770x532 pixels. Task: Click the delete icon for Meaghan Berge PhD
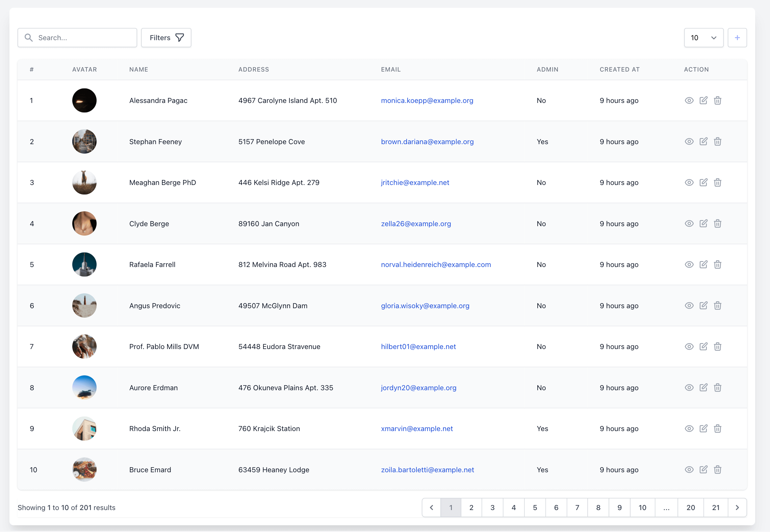(x=718, y=182)
